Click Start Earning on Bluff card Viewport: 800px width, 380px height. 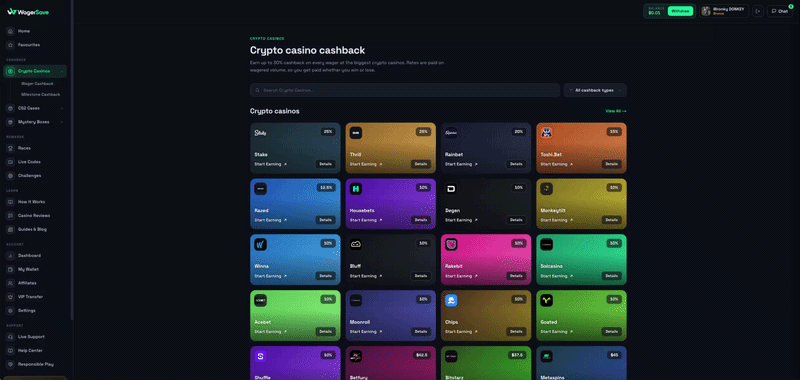coord(366,276)
